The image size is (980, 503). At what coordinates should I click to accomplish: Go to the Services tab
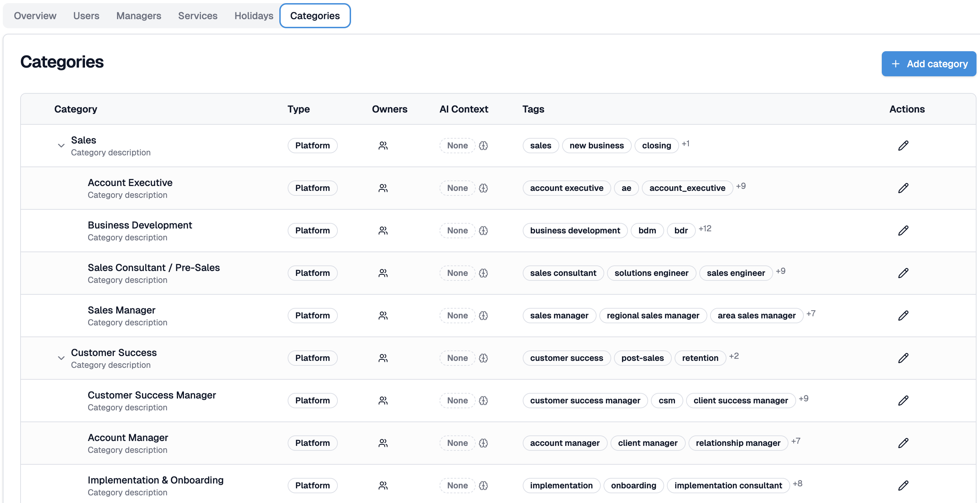pyautogui.click(x=197, y=16)
